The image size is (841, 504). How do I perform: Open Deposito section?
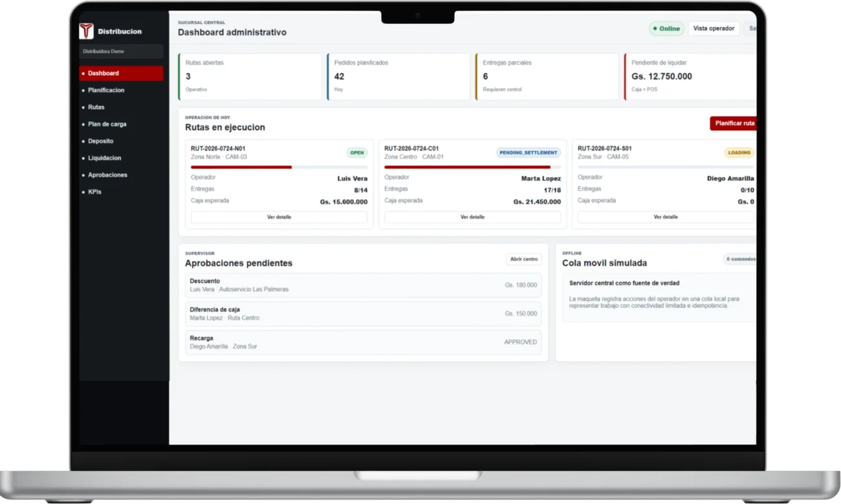121,141
